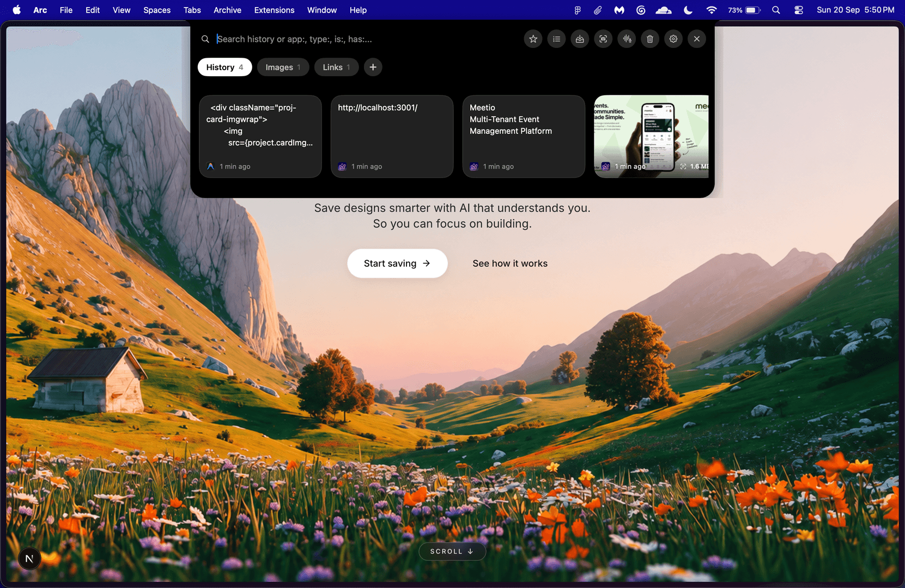
Task: Open Control Center in the menu bar
Action: point(799,10)
